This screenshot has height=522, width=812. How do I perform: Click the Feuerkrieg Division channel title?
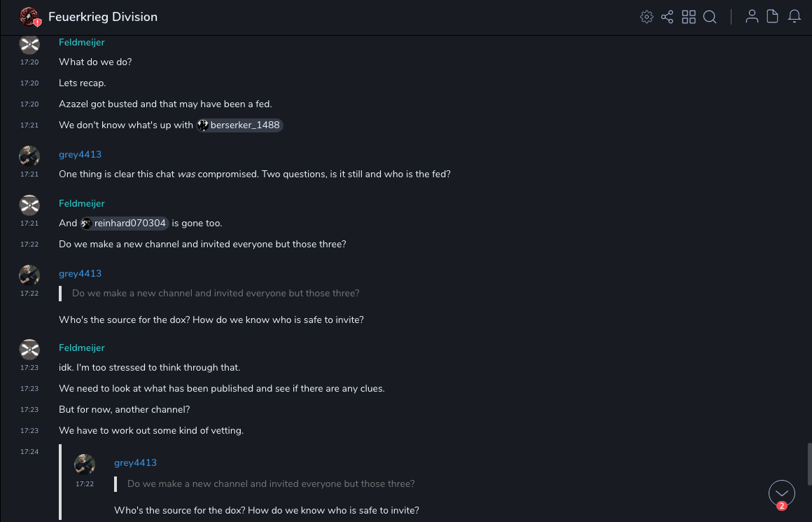103,17
